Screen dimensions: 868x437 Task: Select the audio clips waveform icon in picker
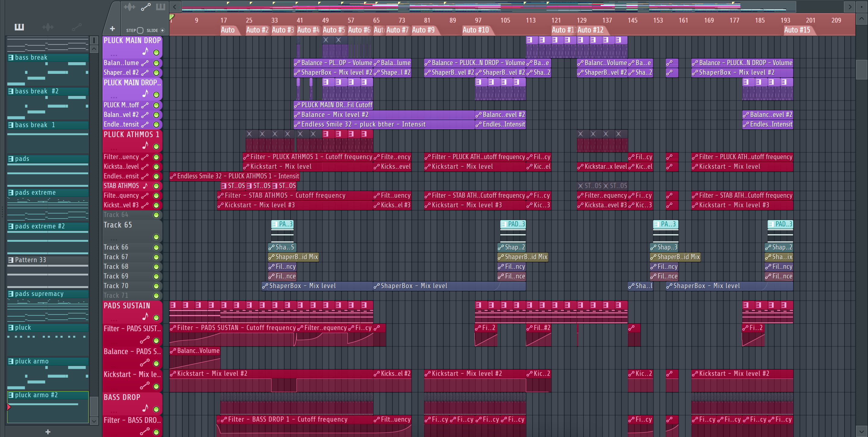point(48,27)
